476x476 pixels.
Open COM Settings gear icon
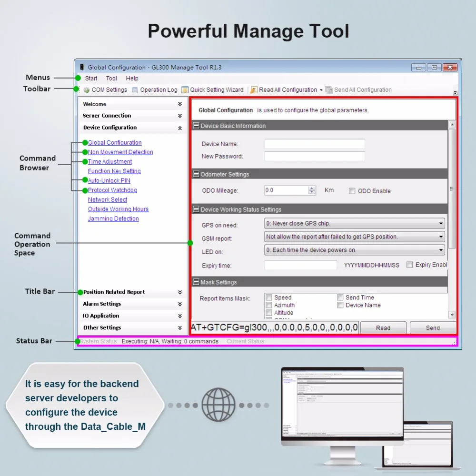point(87,90)
